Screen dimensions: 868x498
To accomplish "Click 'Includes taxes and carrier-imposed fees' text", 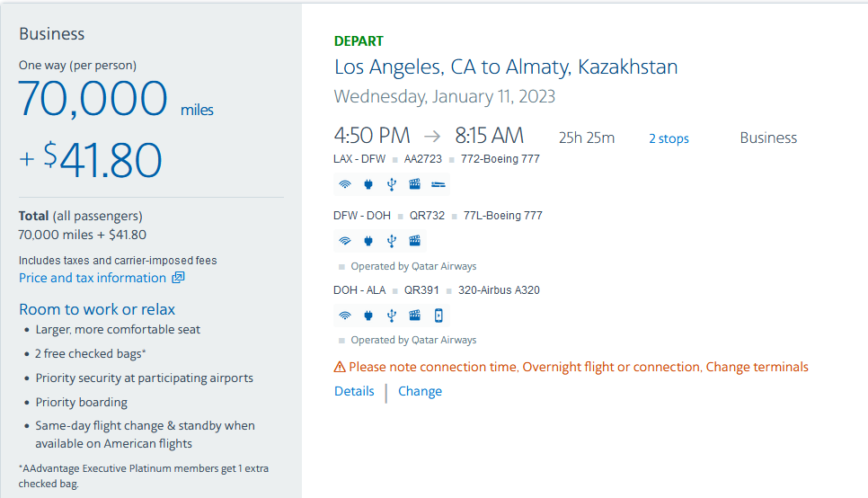I will click(x=118, y=261).
